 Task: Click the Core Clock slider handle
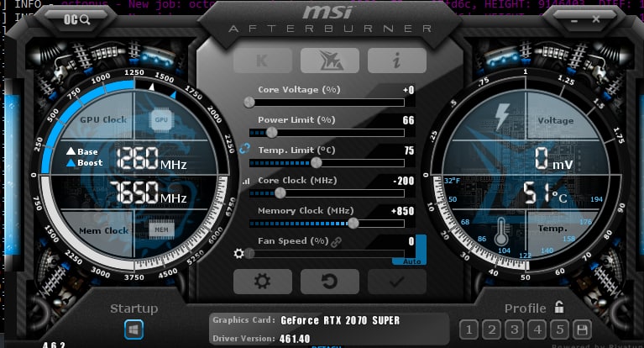(x=280, y=193)
